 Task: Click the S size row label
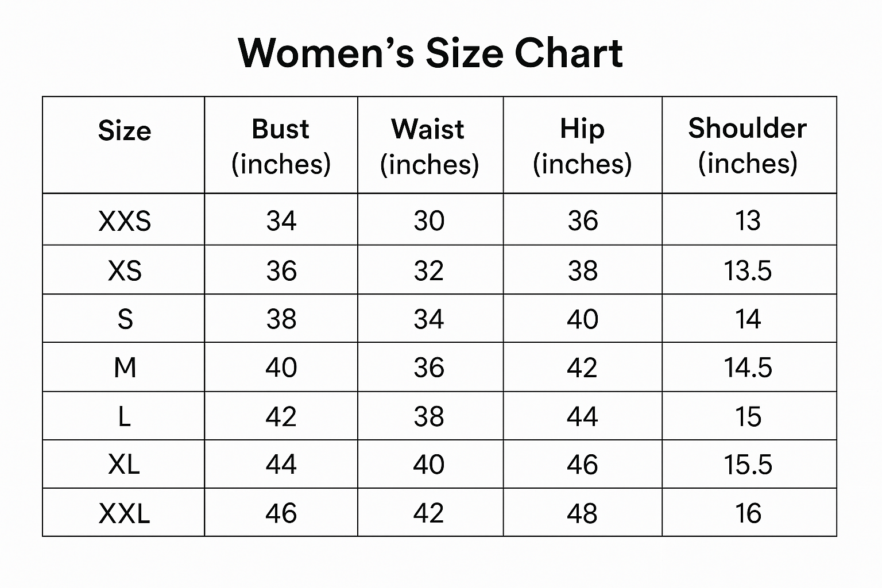pyautogui.click(x=125, y=319)
